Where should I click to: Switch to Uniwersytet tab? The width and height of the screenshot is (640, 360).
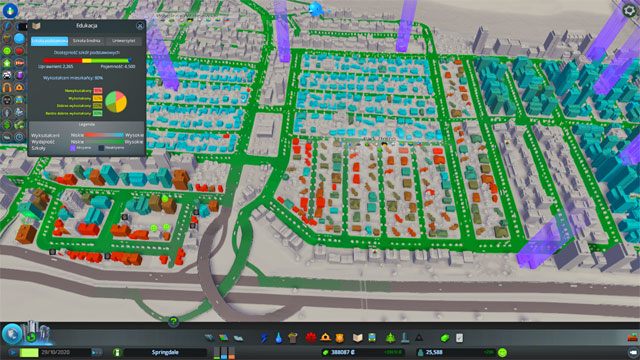[124, 41]
